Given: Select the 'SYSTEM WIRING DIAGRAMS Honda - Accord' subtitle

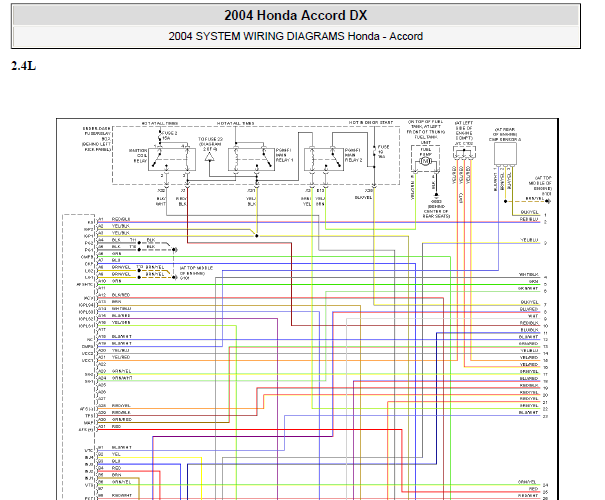Looking at the screenshot, I should pyautogui.click(x=309, y=36).
